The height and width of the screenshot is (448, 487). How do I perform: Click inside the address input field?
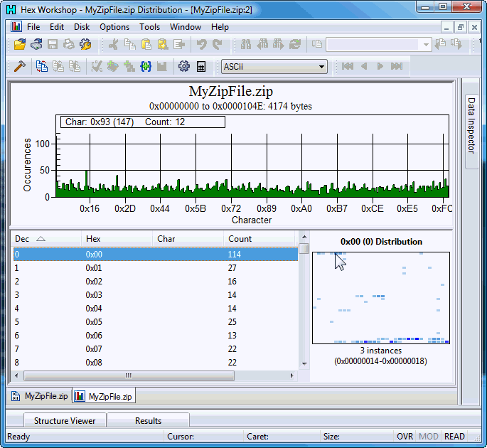374,45
